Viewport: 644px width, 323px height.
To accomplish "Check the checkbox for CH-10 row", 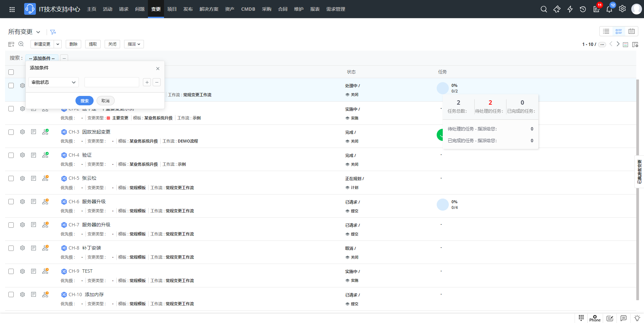I will click(x=11, y=294).
